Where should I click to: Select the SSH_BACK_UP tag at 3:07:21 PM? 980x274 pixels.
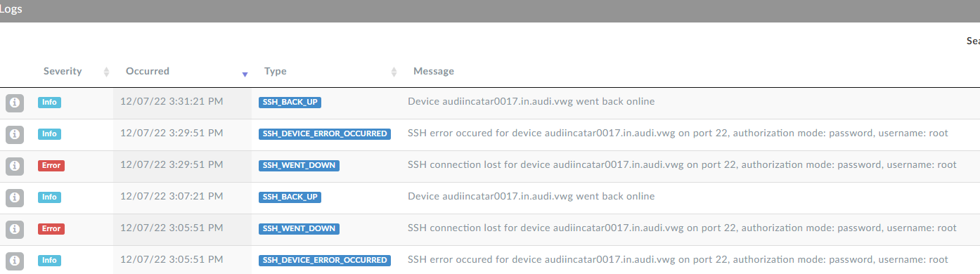click(290, 197)
